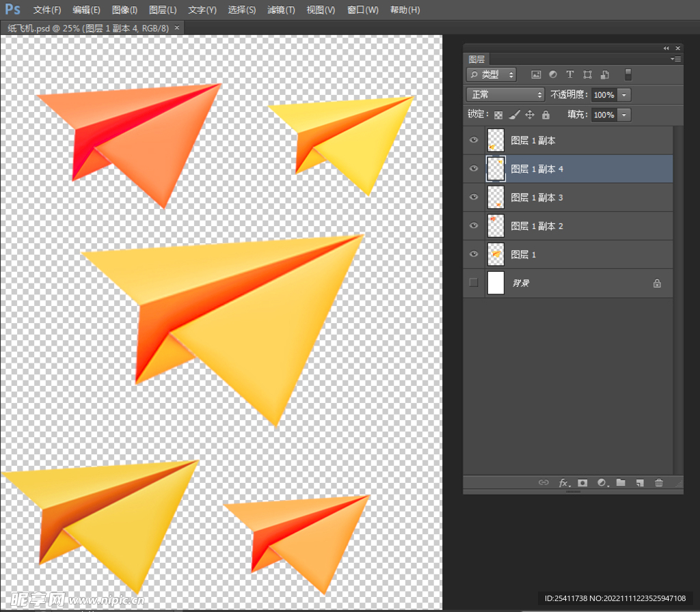Click the 不透明度 100% value field
Viewport: 700px width, 612px height.
(x=604, y=95)
